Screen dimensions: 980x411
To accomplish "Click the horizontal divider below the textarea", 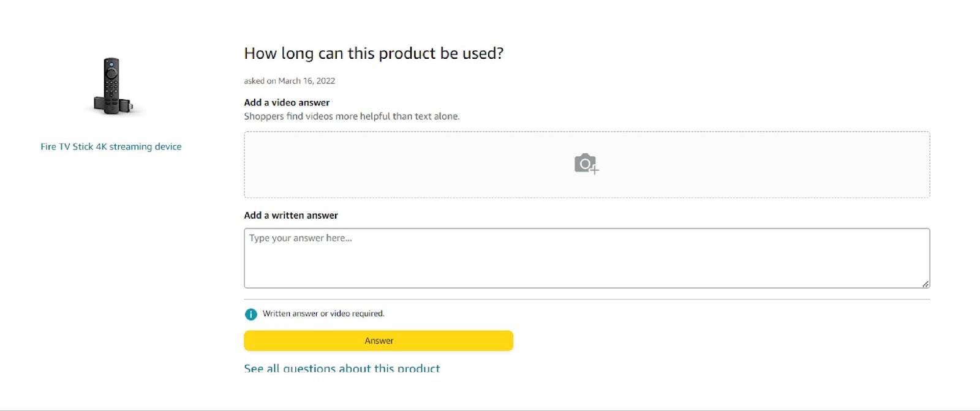I will point(587,300).
